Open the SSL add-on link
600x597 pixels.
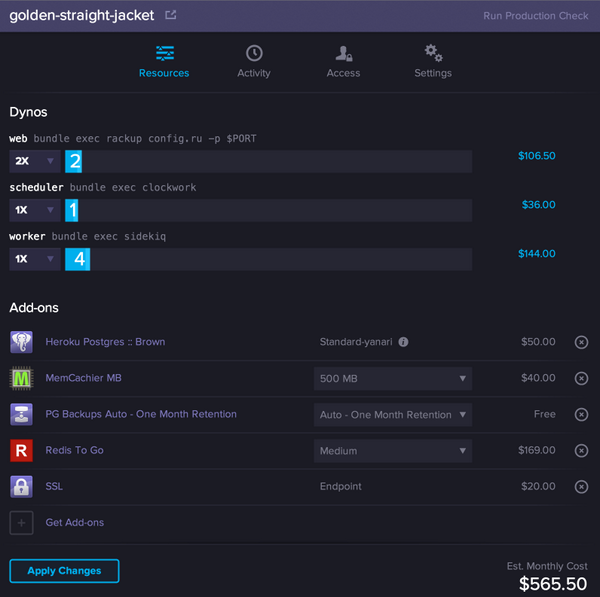[x=54, y=486]
